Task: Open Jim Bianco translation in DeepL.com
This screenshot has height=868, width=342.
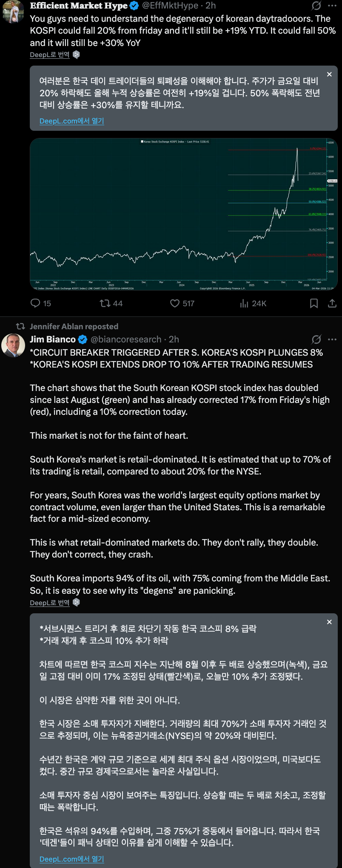Action: 71,859
